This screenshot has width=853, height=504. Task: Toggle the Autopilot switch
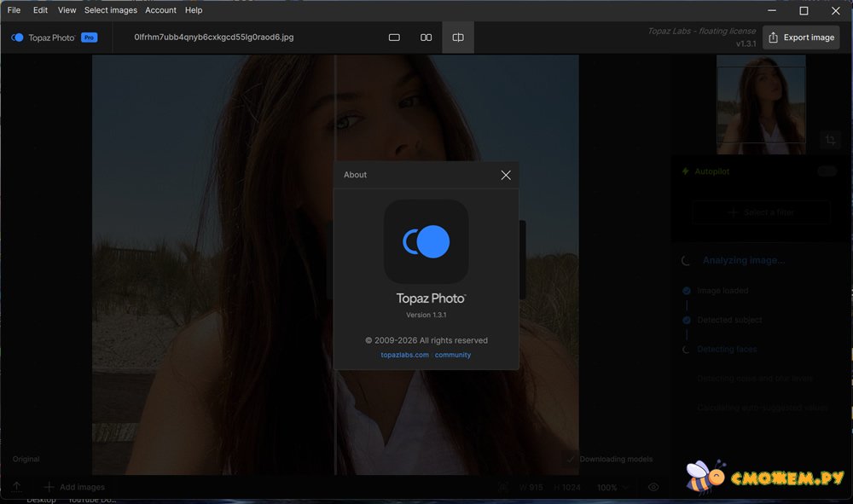point(827,171)
